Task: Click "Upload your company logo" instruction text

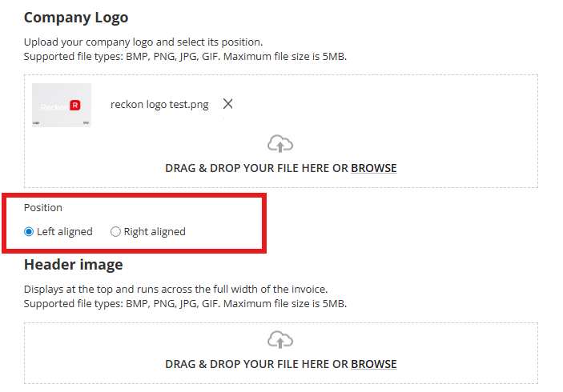Action: (143, 42)
